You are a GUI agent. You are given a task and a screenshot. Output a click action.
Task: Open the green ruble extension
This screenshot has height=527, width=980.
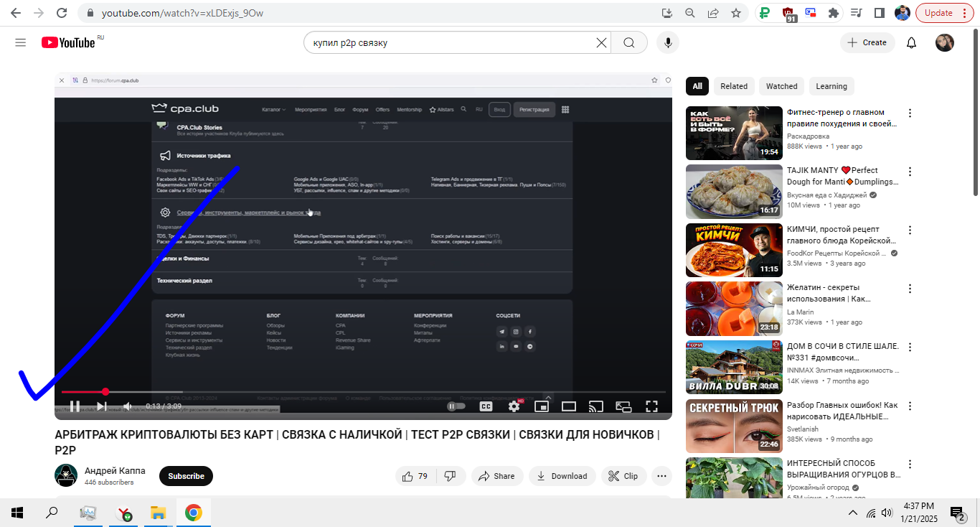click(x=765, y=13)
